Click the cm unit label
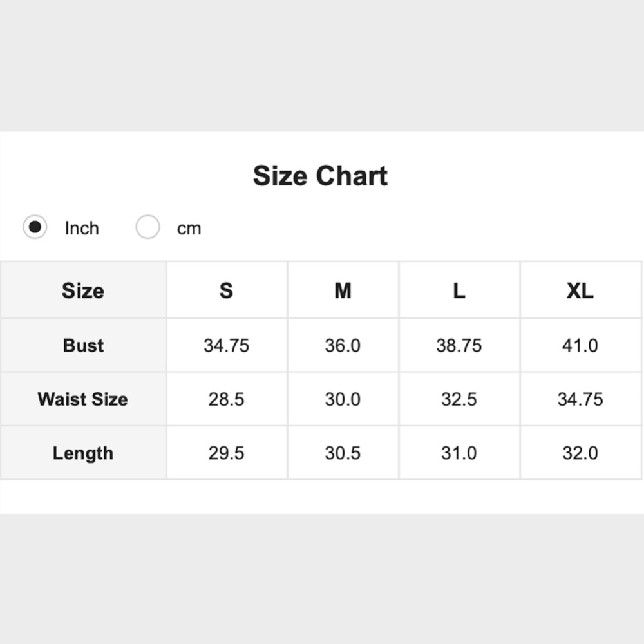Screen dimensions: 644x644 (189, 229)
